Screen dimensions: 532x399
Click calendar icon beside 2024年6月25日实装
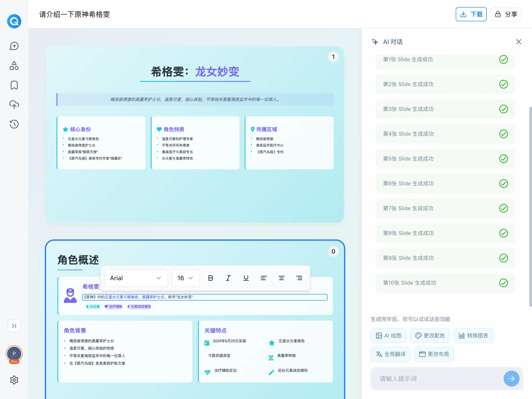(x=207, y=343)
